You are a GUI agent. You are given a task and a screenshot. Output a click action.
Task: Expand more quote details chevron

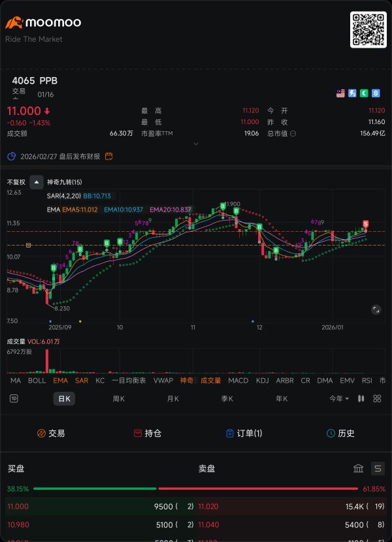coord(196,144)
